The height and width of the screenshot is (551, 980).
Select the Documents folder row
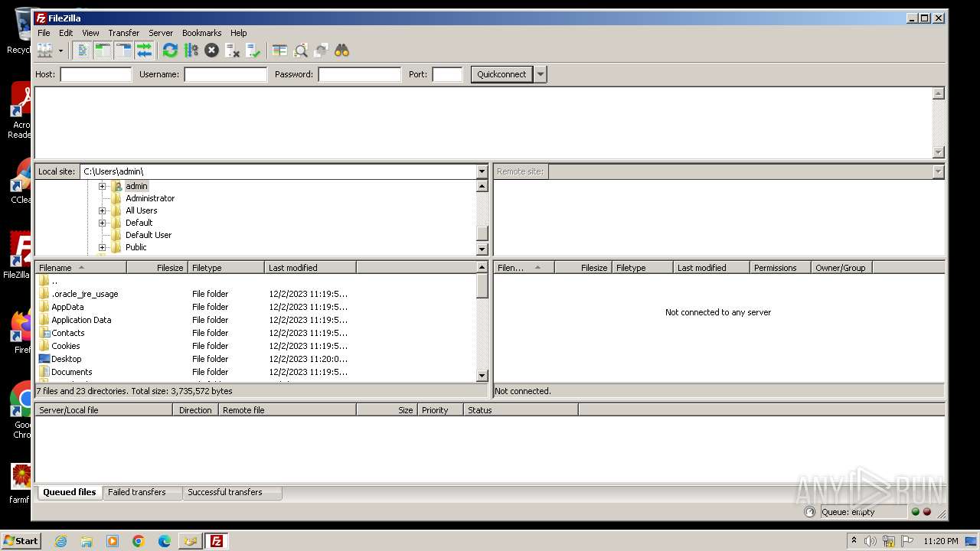pos(256,372)
